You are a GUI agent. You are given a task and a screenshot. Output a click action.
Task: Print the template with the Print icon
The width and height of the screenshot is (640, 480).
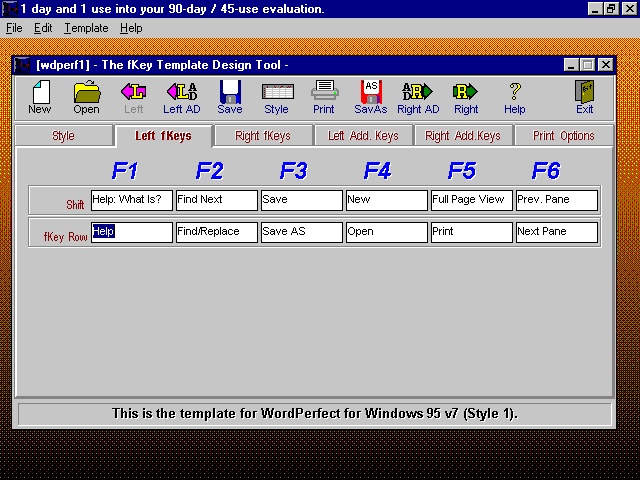tap(324, 97)
